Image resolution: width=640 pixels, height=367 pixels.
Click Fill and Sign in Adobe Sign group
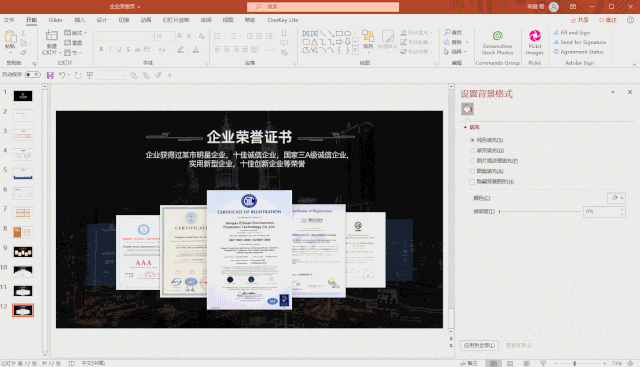(x=572, y=33)
